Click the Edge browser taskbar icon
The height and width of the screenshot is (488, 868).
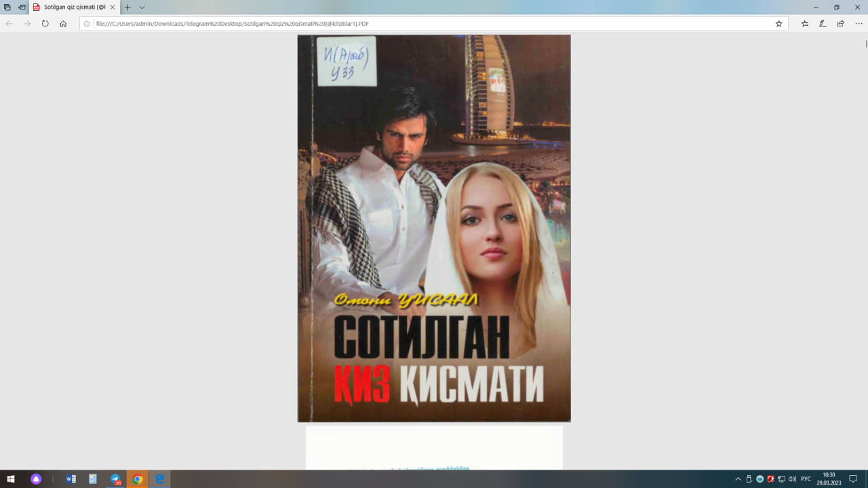pos(159,479)
